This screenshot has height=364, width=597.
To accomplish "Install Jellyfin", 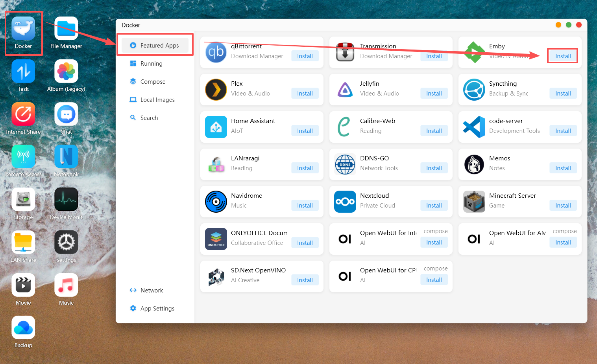I will 434,93.
